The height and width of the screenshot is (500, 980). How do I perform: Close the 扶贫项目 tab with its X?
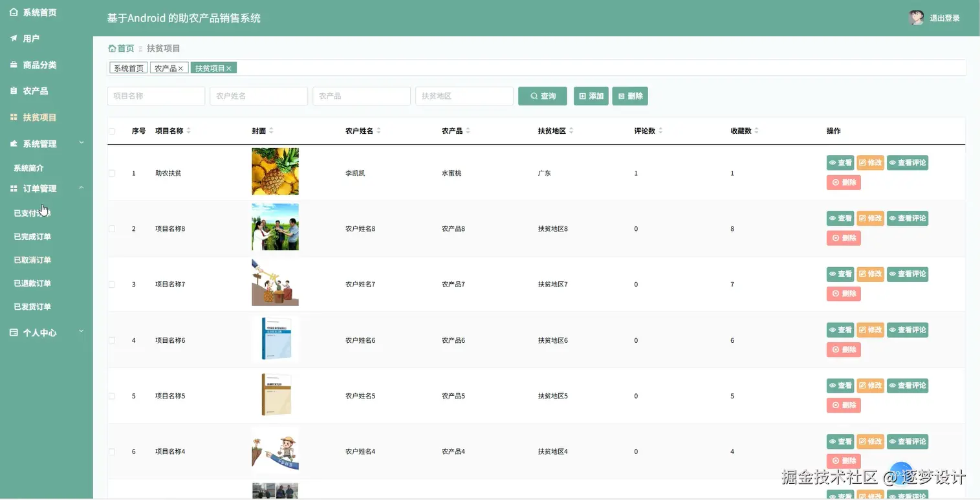click(228, 68)
